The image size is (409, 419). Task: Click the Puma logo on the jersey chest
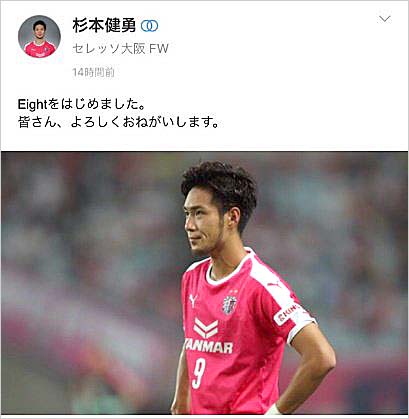point(193,300)
